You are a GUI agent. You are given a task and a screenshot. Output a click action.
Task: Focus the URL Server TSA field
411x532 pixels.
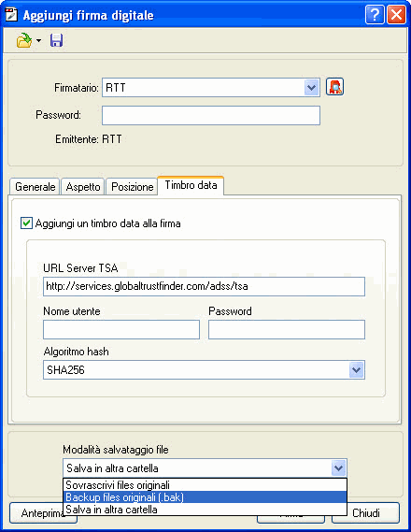(x=204, y=286)
